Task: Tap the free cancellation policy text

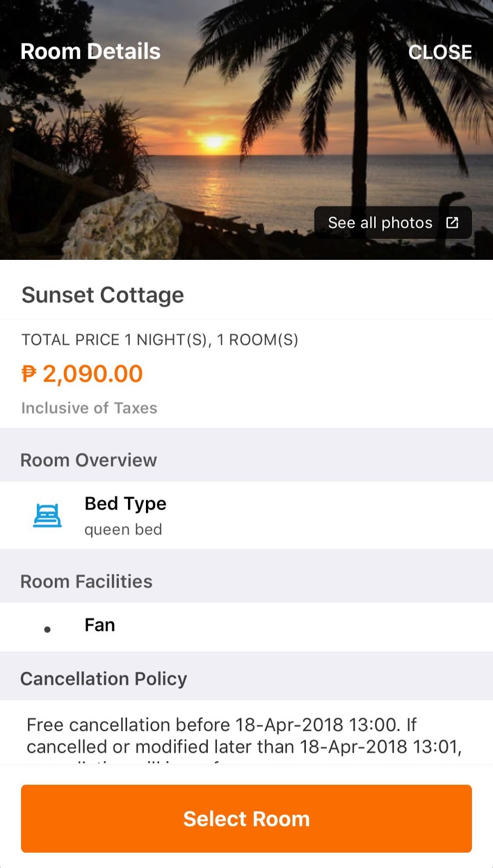Action: [x=244, y=736]
